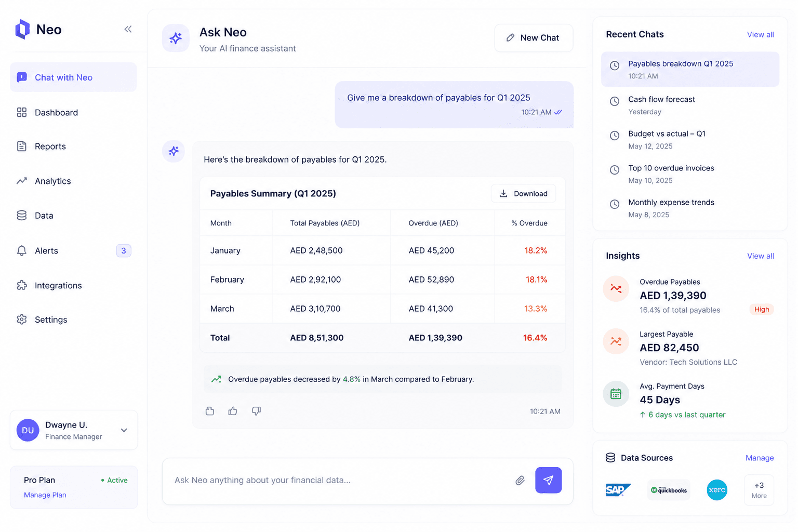Click the Integrations puzzle icon
The width and height of the screenshot is (798, 532).
click(x=22, y=285)
